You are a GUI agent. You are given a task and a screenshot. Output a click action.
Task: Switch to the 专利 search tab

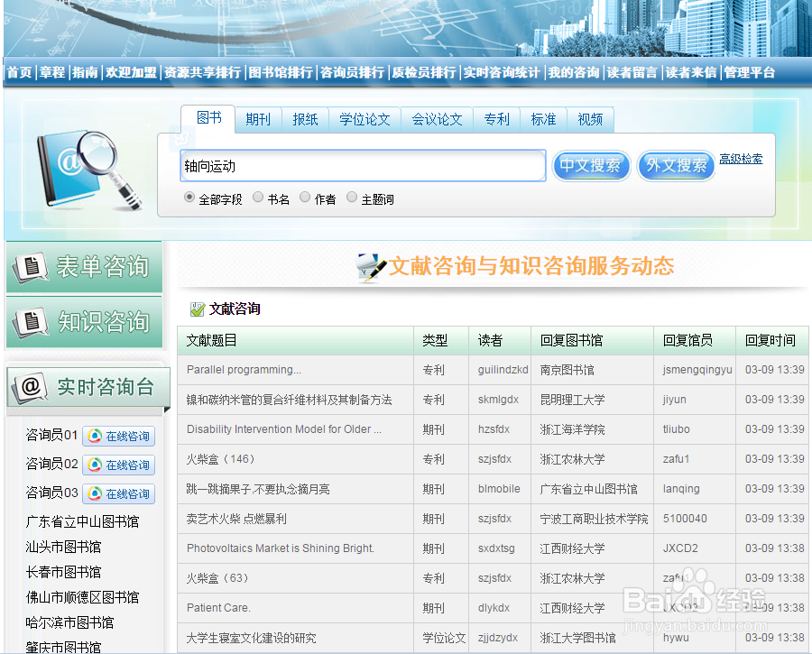point(496,120)
